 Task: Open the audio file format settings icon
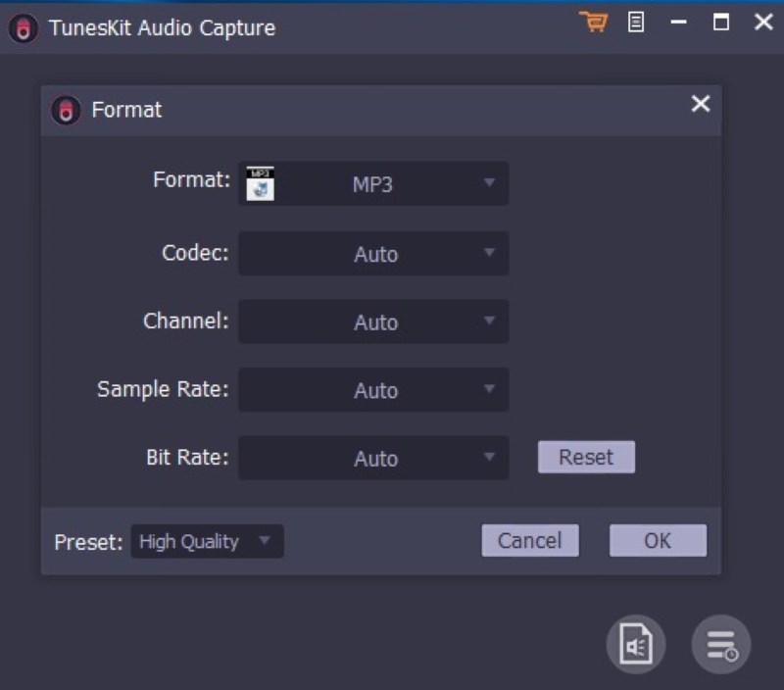(x=636, y=644)
